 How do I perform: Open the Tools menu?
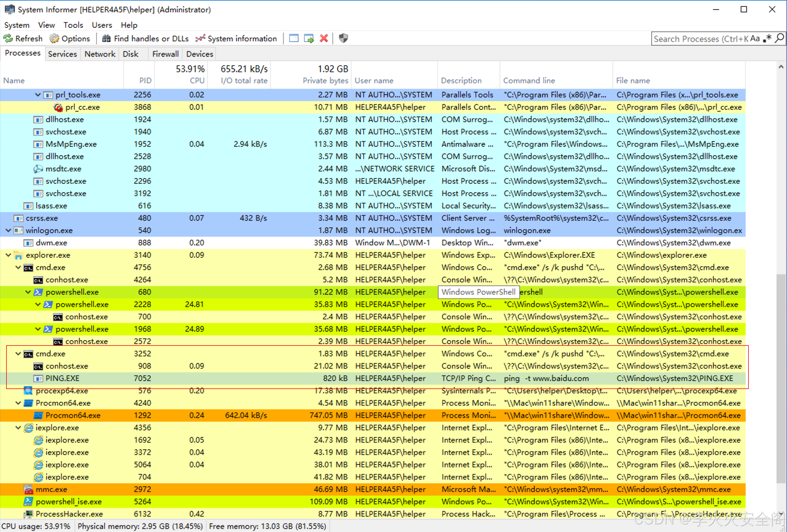coord(73,25)
